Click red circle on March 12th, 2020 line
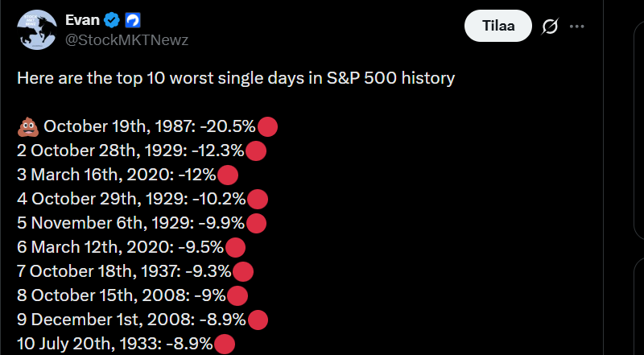Image resolution: width=644 pixels, height=355 pixels. point(235,247)
